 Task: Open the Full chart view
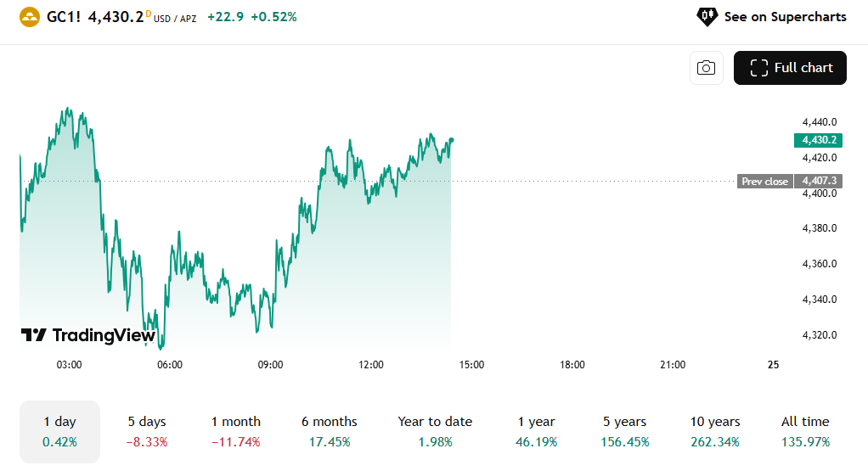790,68
